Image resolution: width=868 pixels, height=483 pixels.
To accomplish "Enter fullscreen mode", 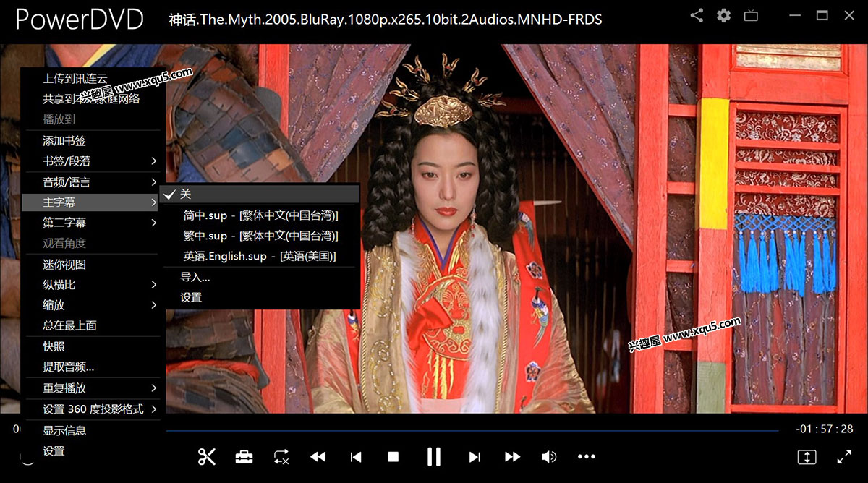I will pos(844,457).
